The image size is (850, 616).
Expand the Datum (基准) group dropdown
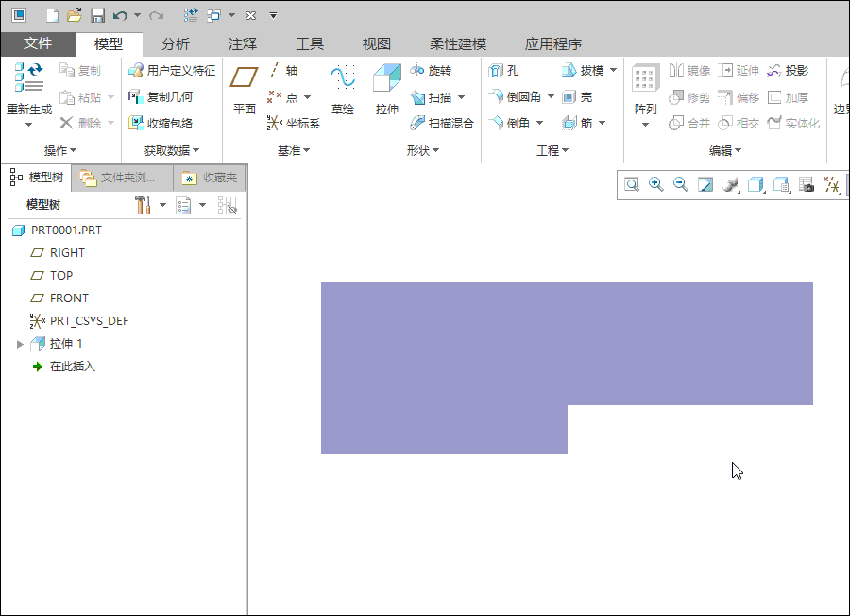(294, 150)
